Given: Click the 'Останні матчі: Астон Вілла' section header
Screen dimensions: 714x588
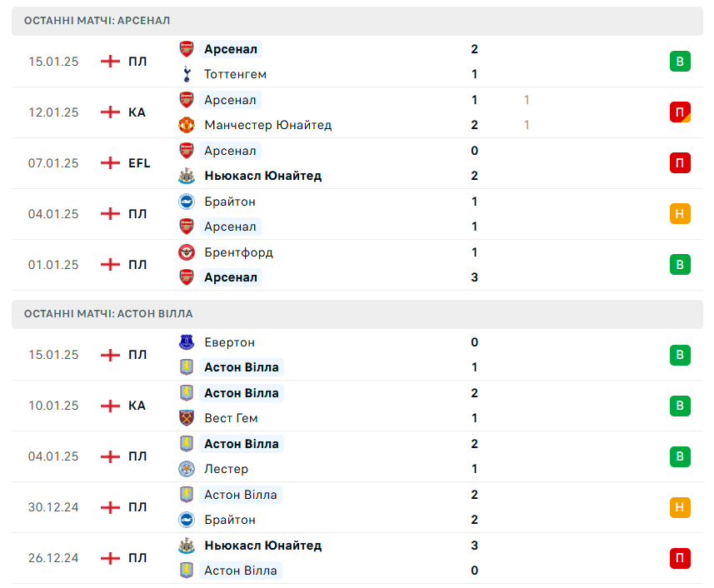Looking at the screenshot, I should point(108,314).
